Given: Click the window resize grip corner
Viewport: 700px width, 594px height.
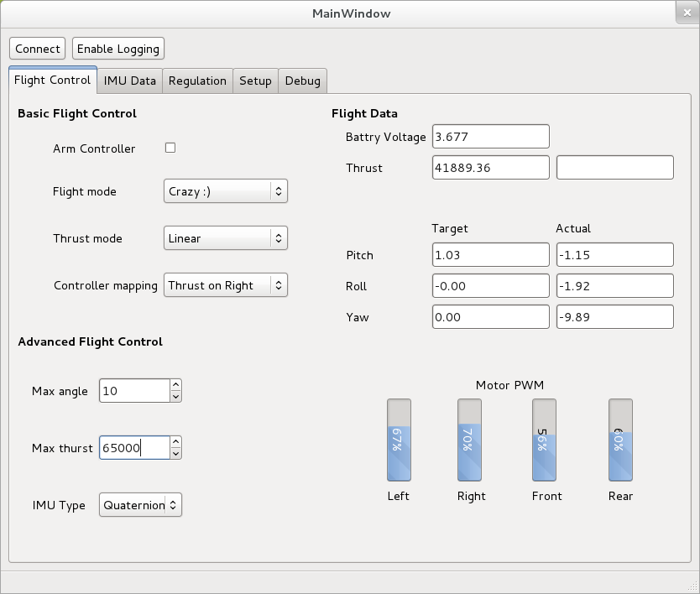Looking at the screenshot, I should pos(693,587).
